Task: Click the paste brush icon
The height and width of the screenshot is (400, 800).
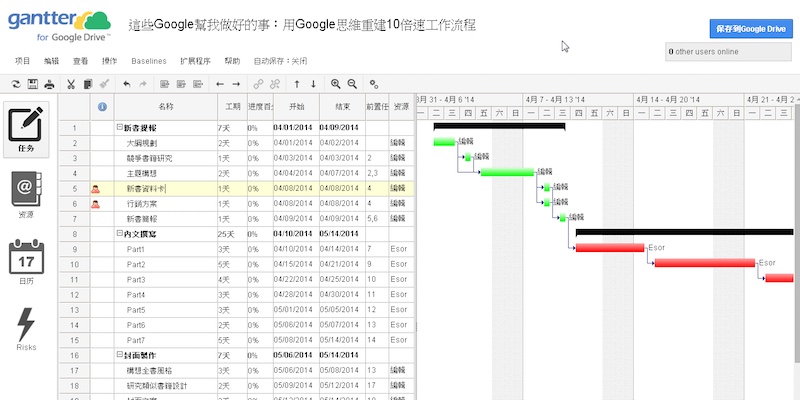Action: point(104,84)
